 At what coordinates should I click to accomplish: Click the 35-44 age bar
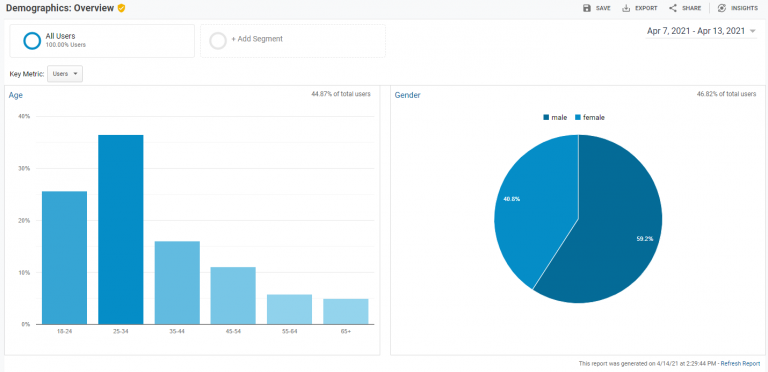pos(177,282)
